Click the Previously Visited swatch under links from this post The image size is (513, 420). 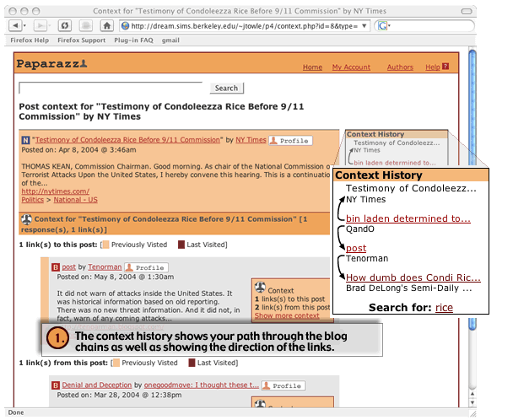tap(116, 363)
